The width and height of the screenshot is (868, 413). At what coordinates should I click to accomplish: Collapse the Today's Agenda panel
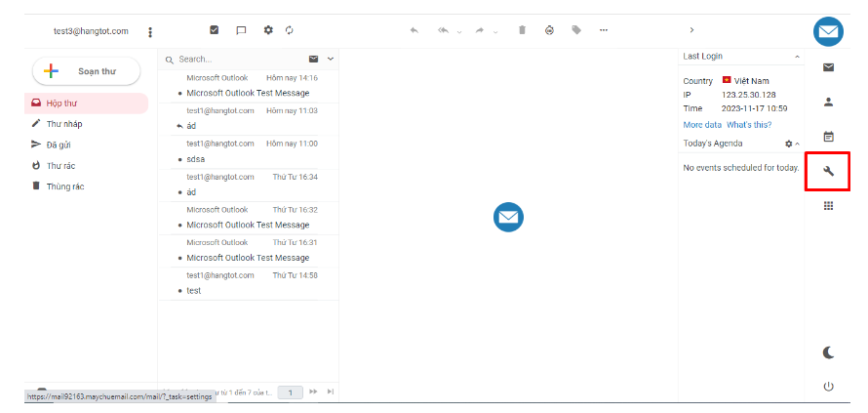[797, 144]
